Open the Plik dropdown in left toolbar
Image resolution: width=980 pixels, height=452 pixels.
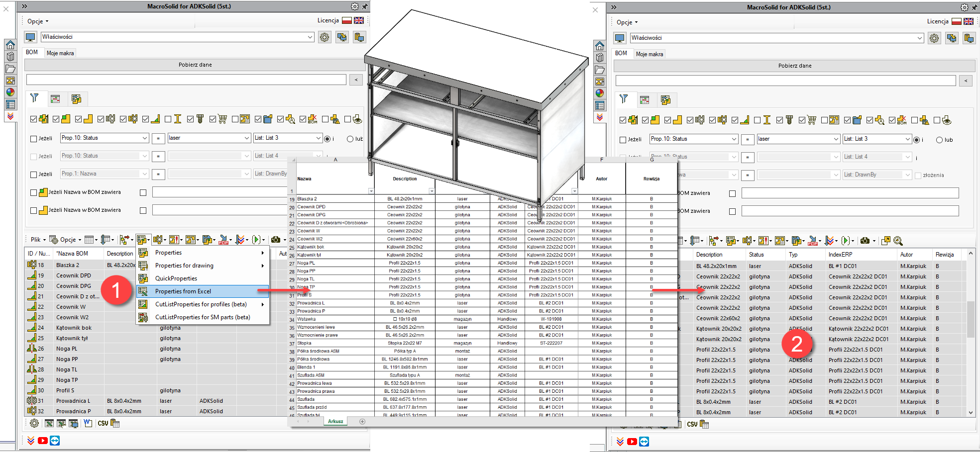point(38,240)
